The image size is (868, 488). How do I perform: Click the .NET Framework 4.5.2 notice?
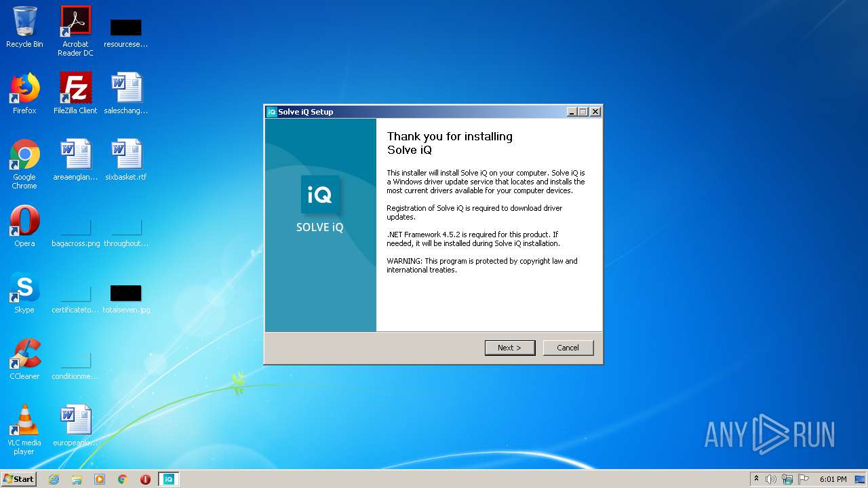pos(473,239)
